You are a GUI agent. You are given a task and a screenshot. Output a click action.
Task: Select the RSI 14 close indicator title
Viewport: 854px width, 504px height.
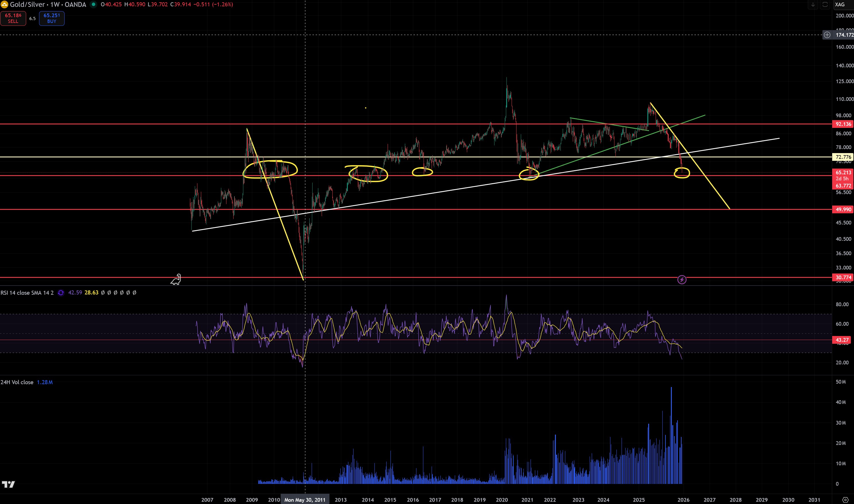pos(27,293)
